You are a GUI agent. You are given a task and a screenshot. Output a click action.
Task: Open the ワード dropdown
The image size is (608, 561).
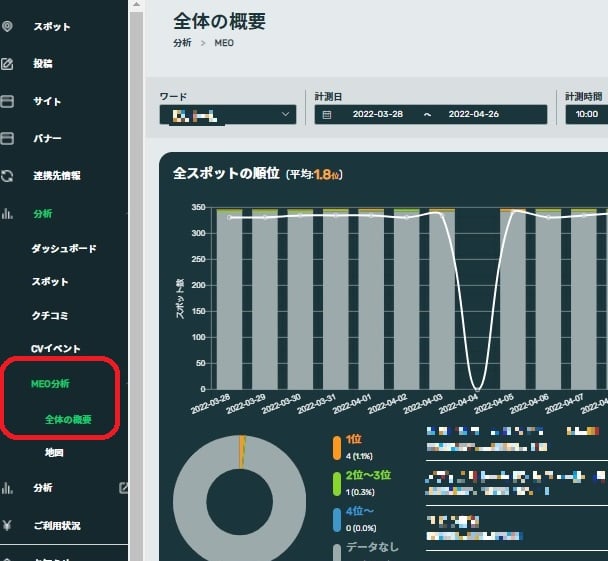click(228, 115)
